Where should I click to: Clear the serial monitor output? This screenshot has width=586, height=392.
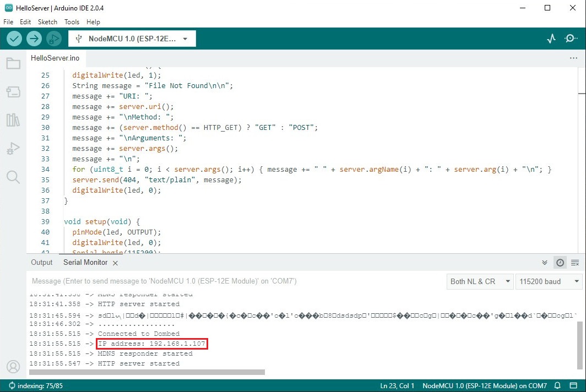coord(575,263)
